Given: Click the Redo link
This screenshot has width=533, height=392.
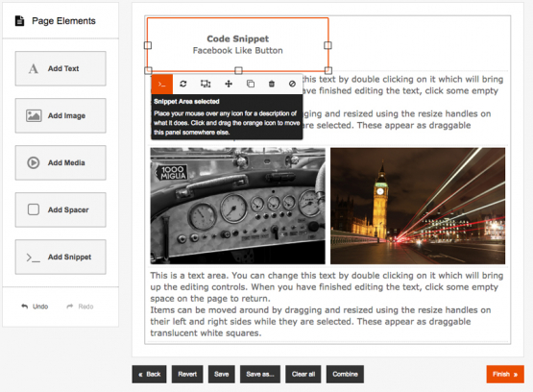Looking at the screenshot, I should click(x=81, y=306).
